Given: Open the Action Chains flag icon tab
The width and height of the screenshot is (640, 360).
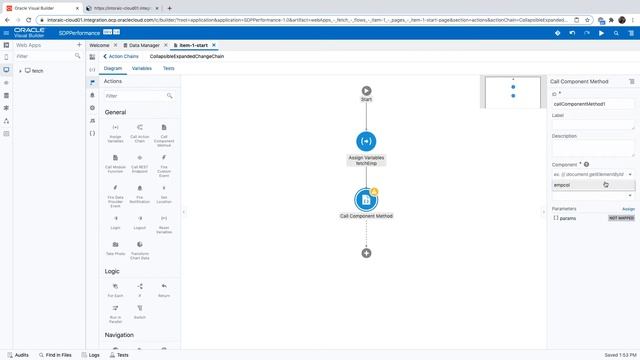Looking at the screenshot, I should pos(93,82).
